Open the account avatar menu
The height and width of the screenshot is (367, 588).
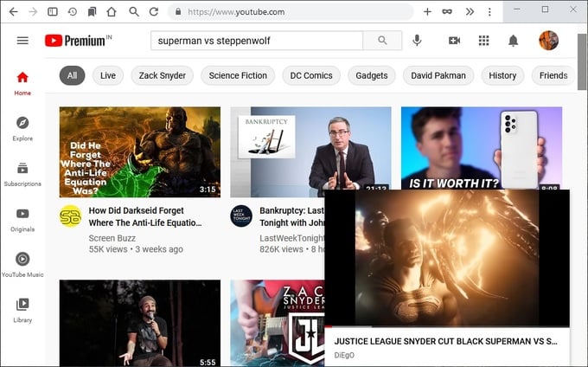coord(548,41)
